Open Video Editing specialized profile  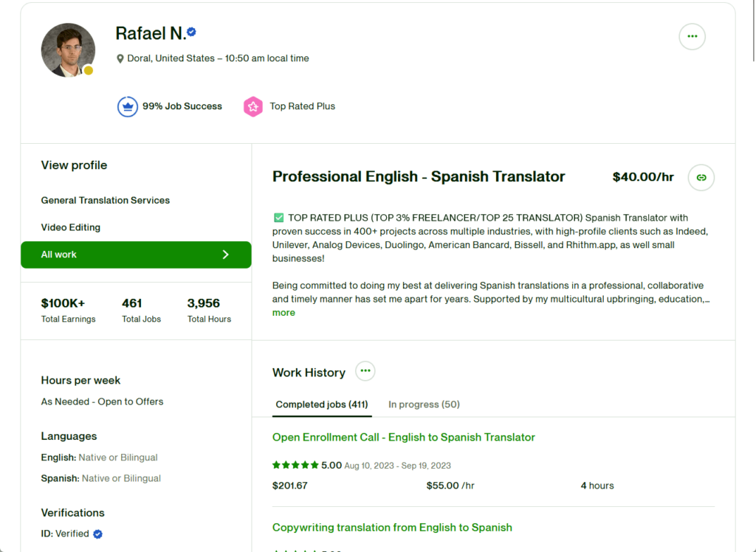[x=70, y=227]
